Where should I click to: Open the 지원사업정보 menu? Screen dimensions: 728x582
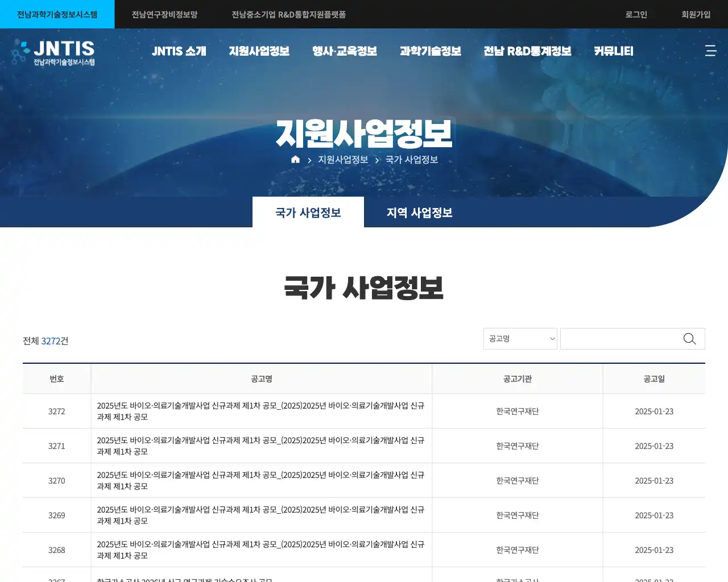coord(259,51)
